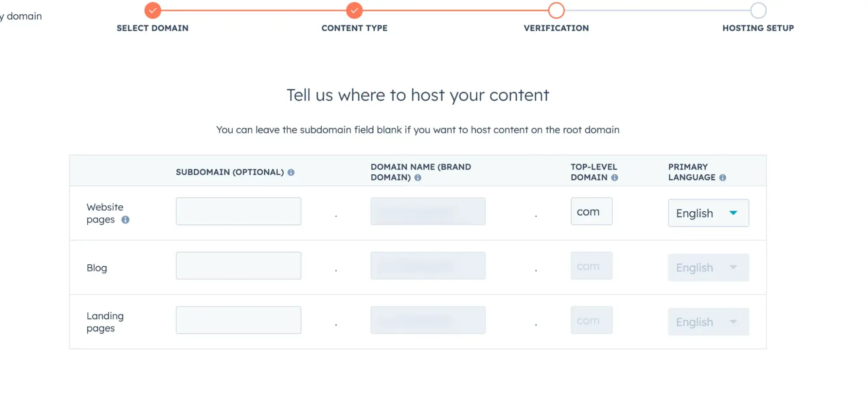The width and height of the screenshot is (868, 420).
Task: Click the Website pages info icon
Action: pyautogui.click(x=125, y=220)
